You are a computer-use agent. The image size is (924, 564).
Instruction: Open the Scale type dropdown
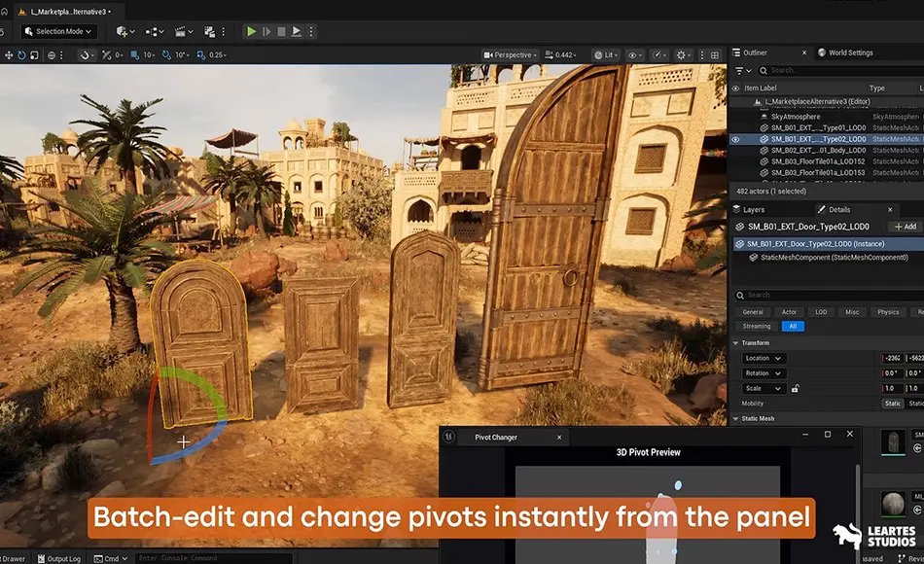tap(763, 388)
